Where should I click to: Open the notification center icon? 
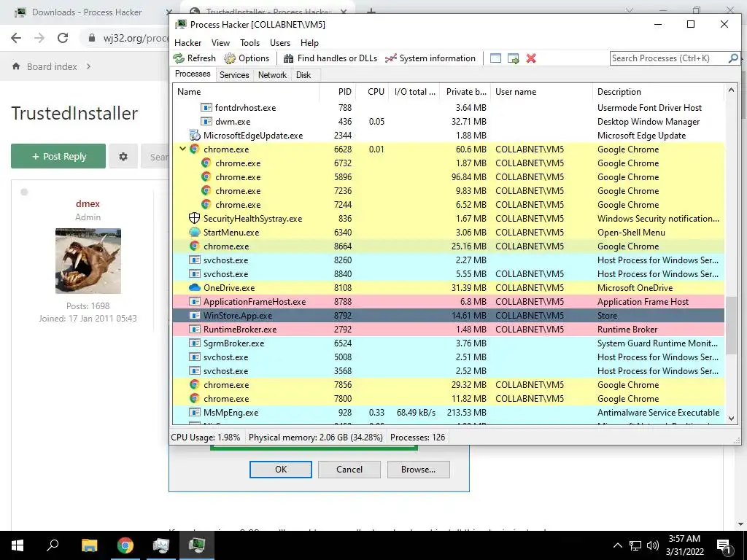point(724,546)
